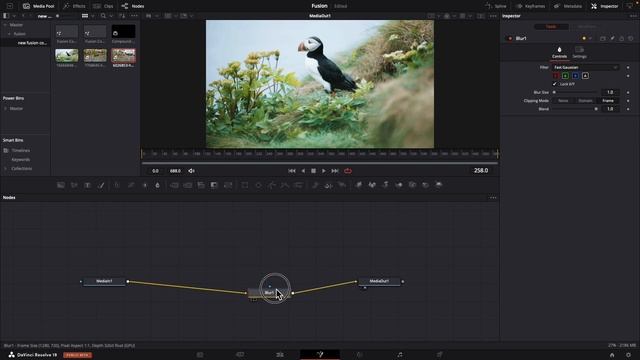Select the Paint tool in toolbar
The image size is (640, 360).
tap(101, 185)
